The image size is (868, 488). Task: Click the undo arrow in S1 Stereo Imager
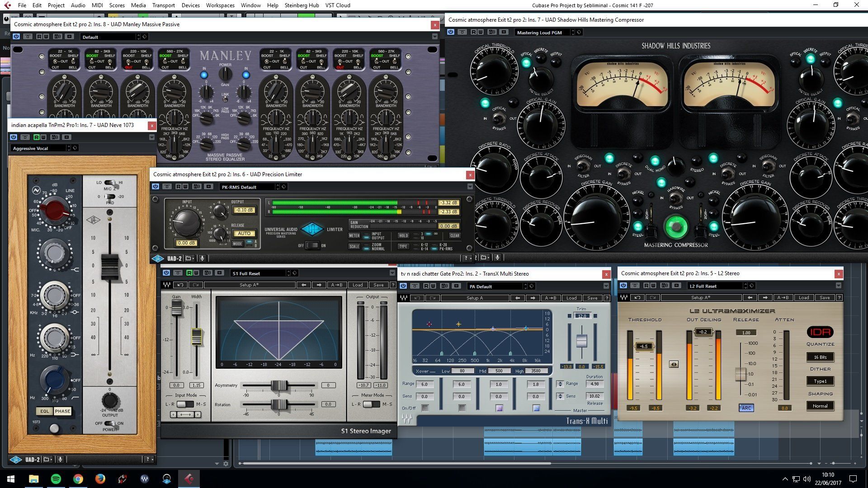(180, 285)
